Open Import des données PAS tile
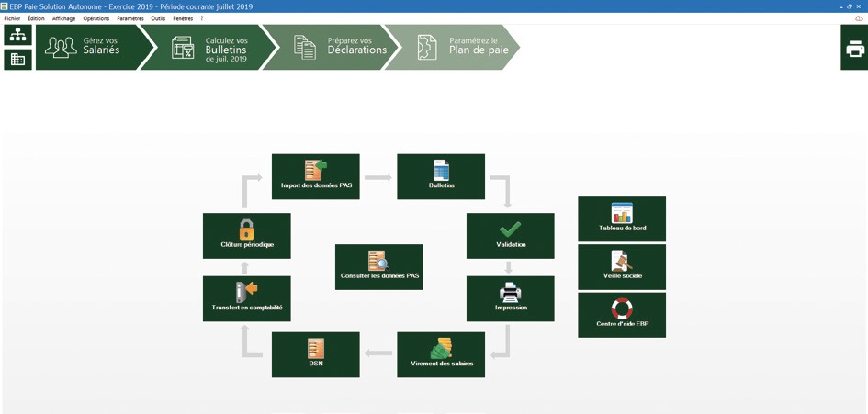The width and height of the screenshot is (868, 414). [316, 176]
